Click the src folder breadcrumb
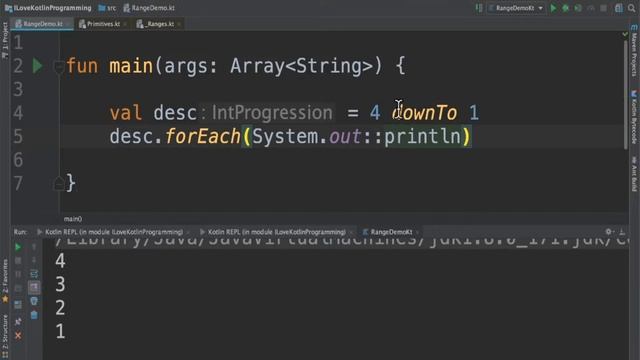Viewport: 640px width, 360px height. 107,8
